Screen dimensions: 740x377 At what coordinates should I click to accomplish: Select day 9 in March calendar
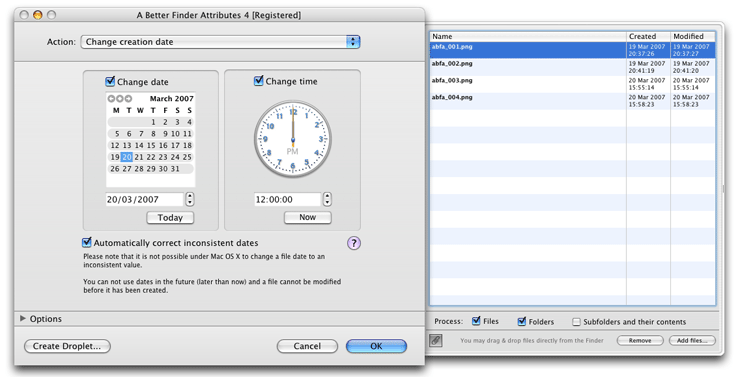165,134
